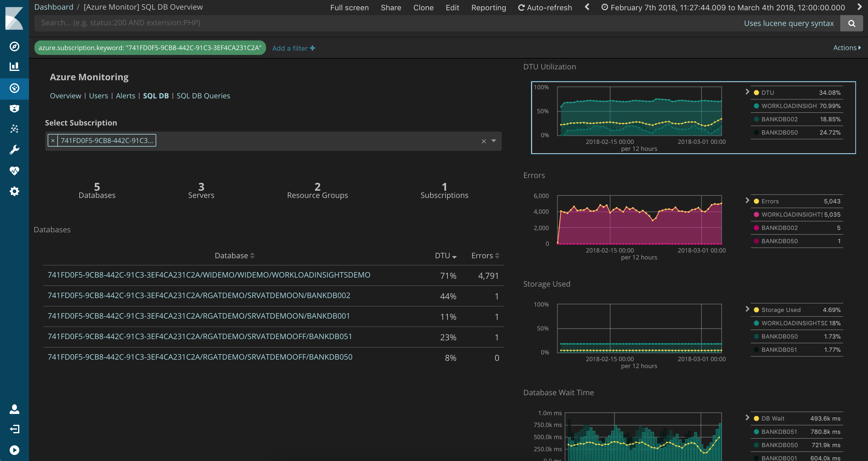
Task: Open the Timelion mask icon
Action: 14,108
